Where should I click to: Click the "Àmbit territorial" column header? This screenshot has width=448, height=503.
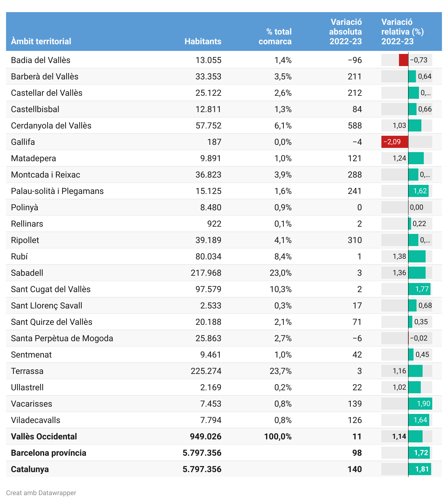tap(41, 41)
